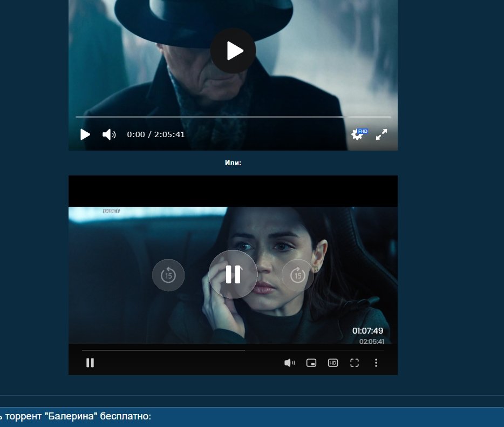The image size is (504, 427).
Task: Click the 0:00 / 2:05:41 time display
Action: [x=156, y=134]
